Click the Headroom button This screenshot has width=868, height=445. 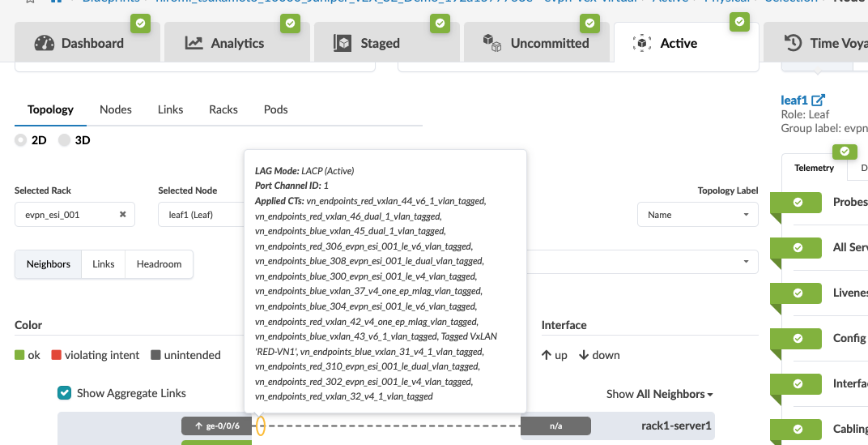[x=159, y=264]
